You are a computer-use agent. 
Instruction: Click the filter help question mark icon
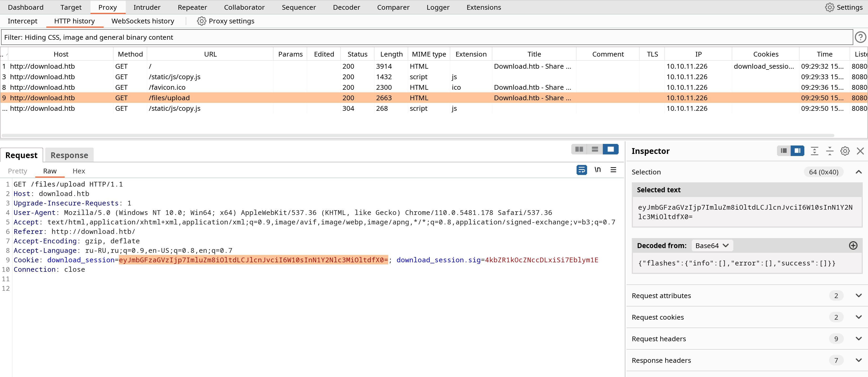(x=860, y=37)
